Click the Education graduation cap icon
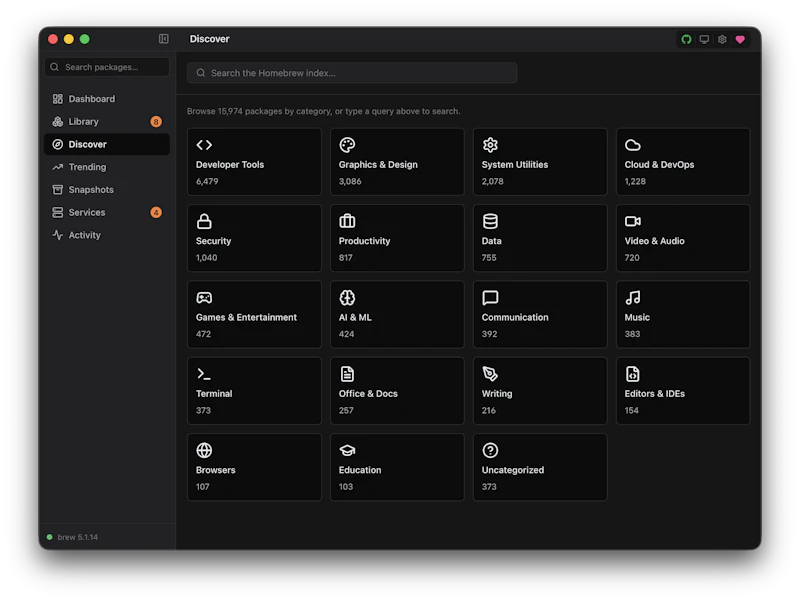Viewport: 800px width, 601px height. tap(347, 450)
